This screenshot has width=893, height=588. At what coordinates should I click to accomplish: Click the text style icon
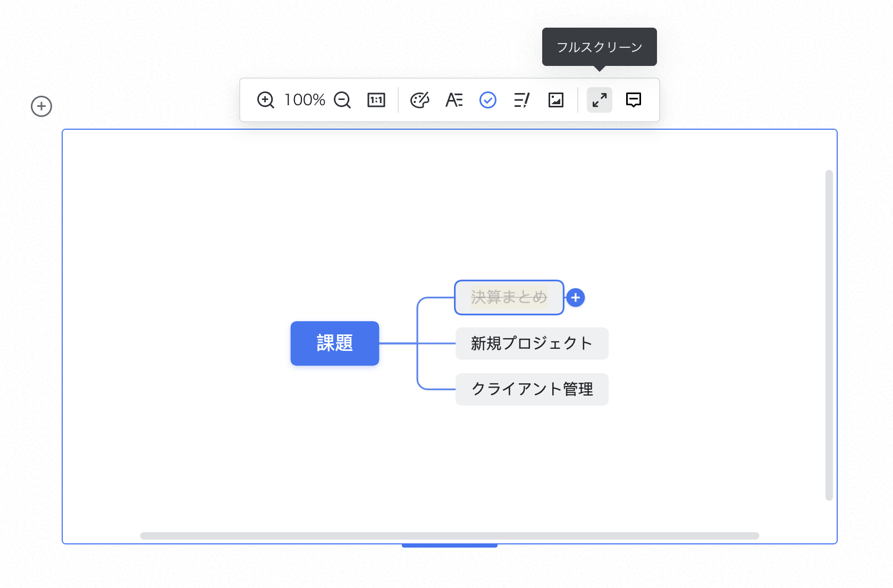click(453, 100)
